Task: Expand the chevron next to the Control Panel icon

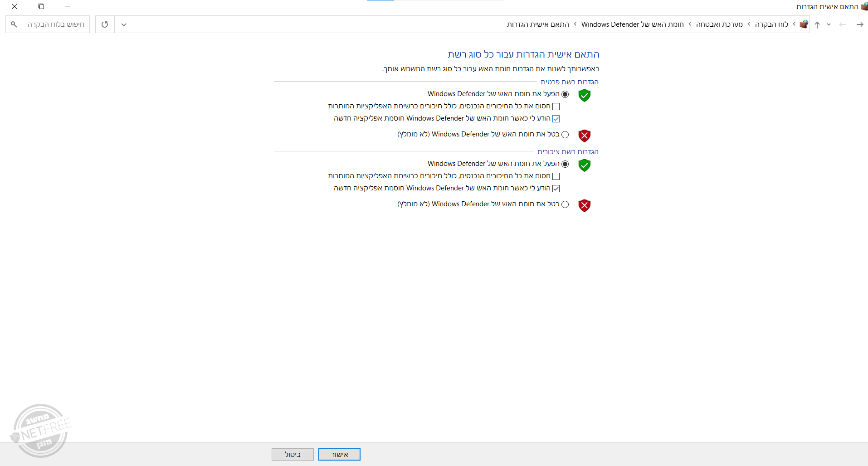Action: coord(795,24)
